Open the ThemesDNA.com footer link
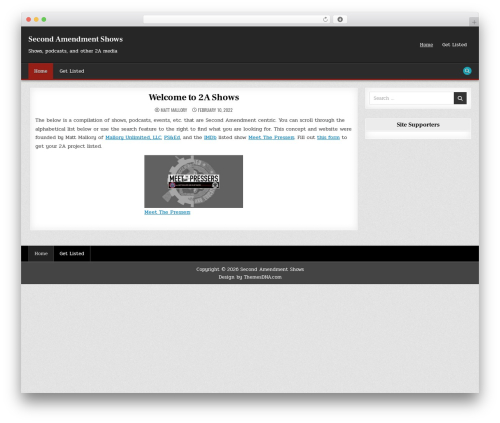This screenshot has height=423, width=500. [x=263, y=277]
